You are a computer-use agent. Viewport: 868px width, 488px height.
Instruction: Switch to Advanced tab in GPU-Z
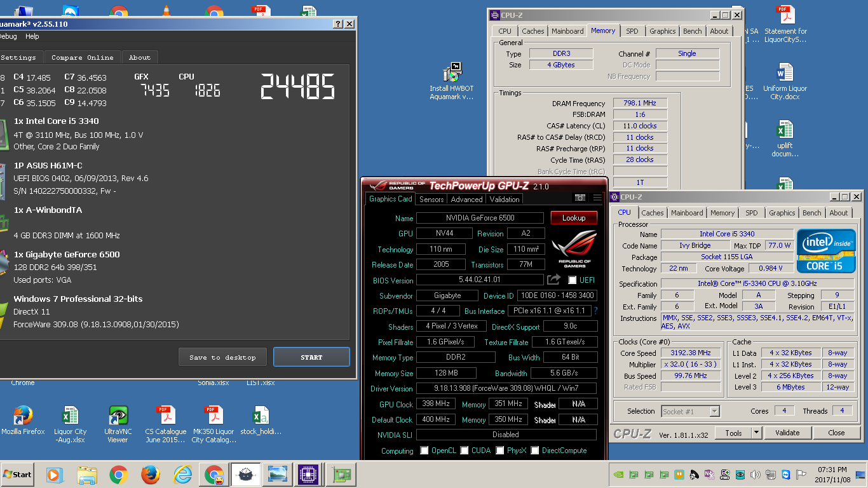[x=467, y=199]
